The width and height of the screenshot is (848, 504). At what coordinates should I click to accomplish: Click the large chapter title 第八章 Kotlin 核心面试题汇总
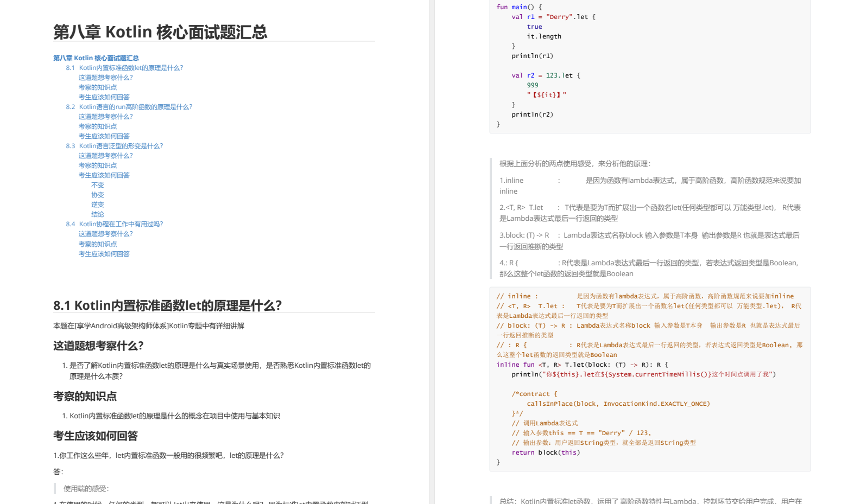pos(160,32)
